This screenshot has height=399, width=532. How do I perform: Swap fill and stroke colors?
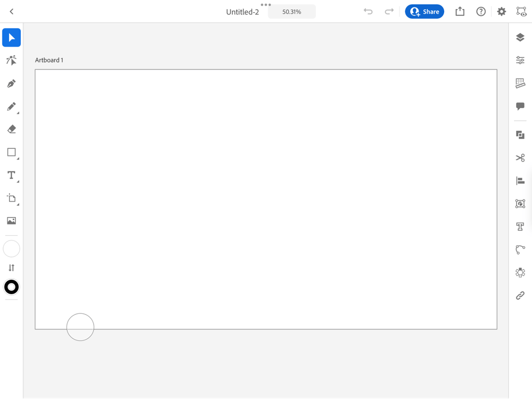click(12, 268)
